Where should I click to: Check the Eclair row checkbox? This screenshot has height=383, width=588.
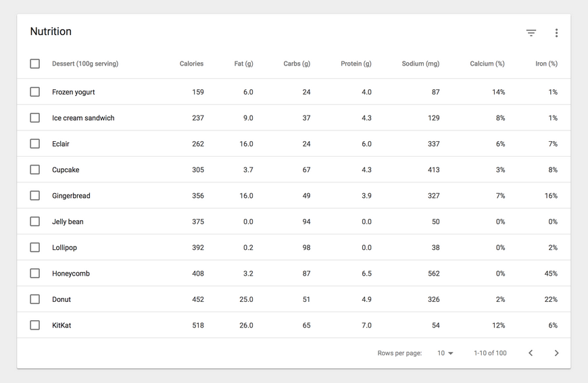(x=35, y=143)
